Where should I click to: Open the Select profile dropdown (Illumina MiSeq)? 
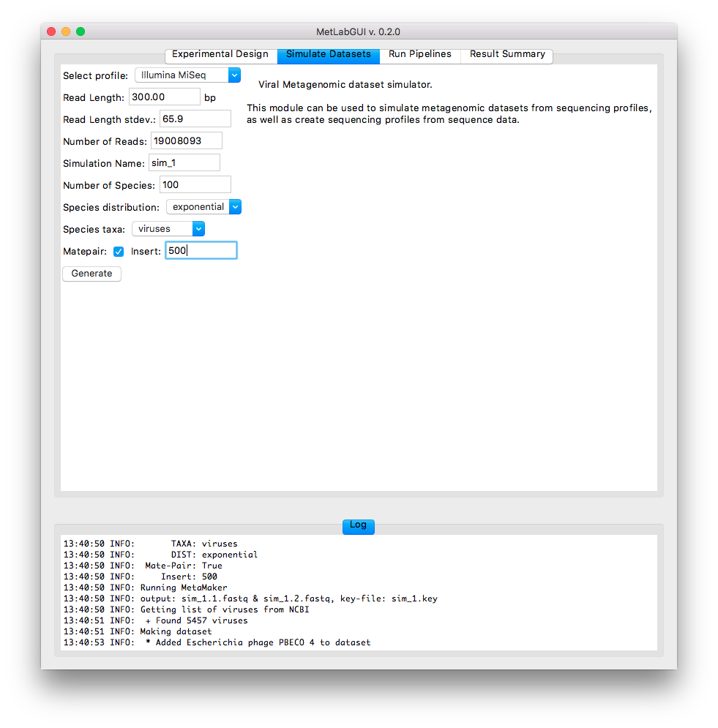[187, 75]
